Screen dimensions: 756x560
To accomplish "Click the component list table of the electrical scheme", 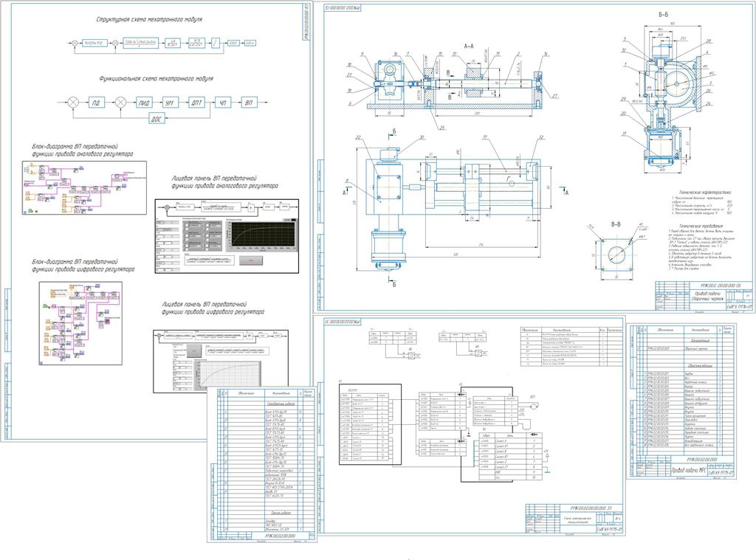I will (x=571, y=348).
